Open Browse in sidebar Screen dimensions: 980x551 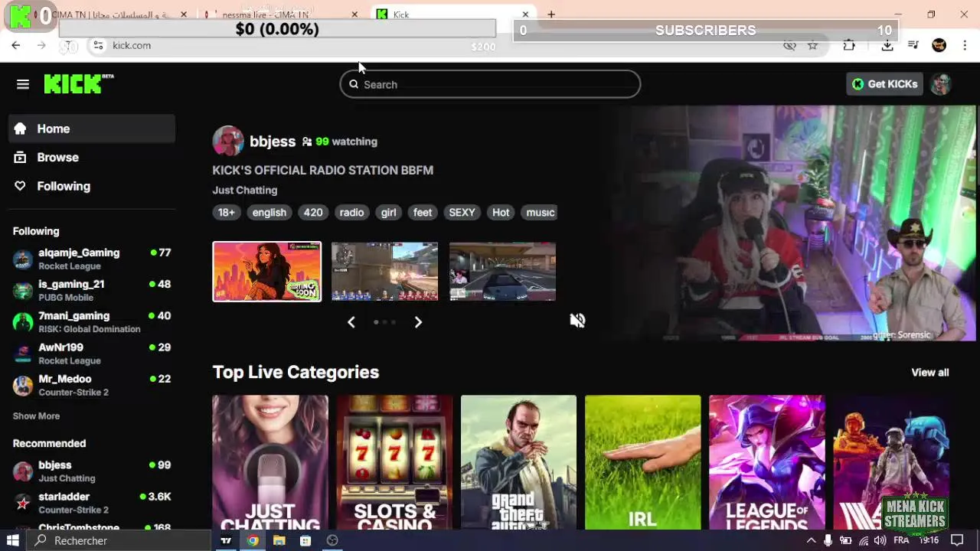pos(92,157)
